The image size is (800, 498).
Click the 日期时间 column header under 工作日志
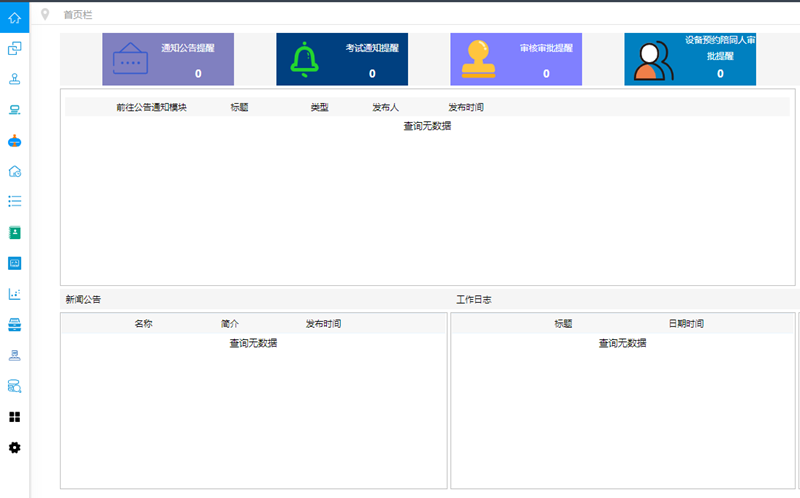pos(686,324)
